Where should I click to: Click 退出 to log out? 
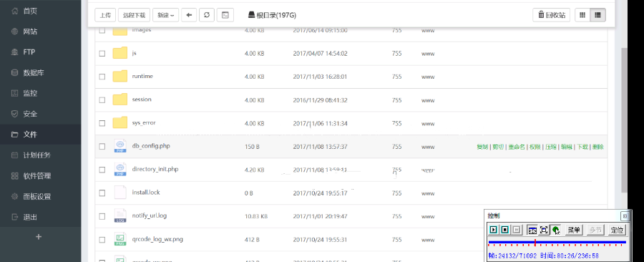pos(30,217)
